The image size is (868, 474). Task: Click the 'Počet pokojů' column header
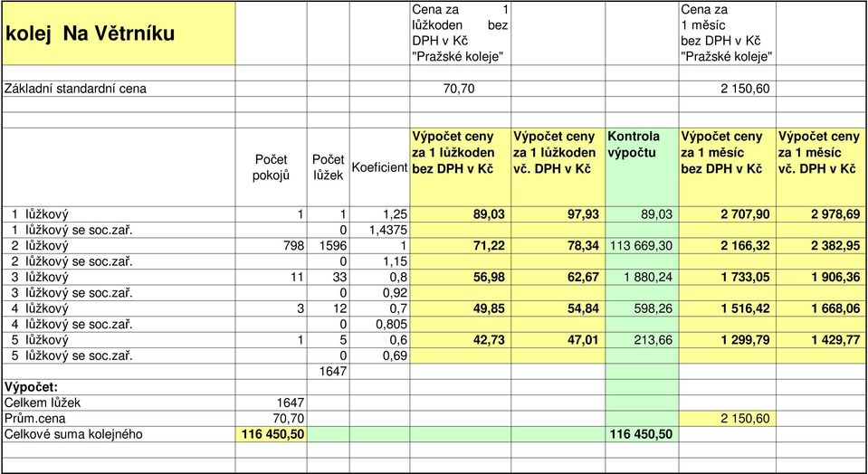(272, 167)
